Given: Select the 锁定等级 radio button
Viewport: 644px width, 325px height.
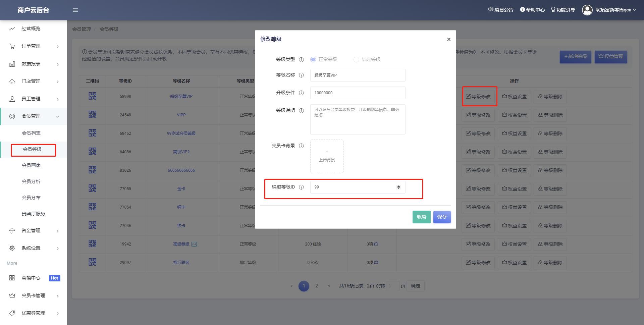Looking at the screenshot, I should [x=356, y=59].
